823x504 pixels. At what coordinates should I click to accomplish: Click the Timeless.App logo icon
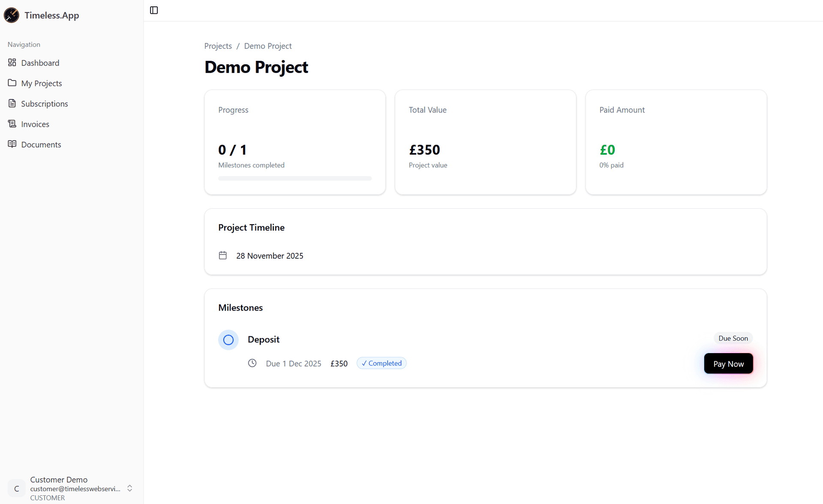pyautogui.click(x=12, y=15)
